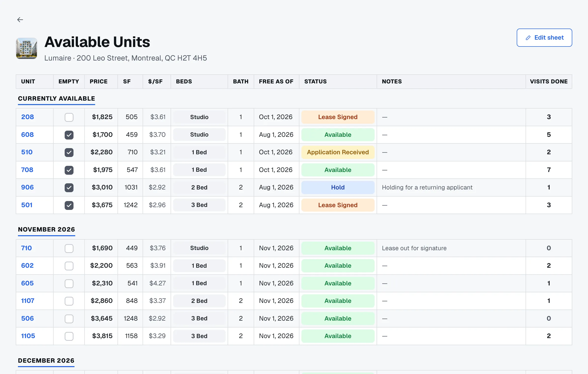Uncheck Empty checkbox for unit 608
588x374 pixels.
pos(69,135)
